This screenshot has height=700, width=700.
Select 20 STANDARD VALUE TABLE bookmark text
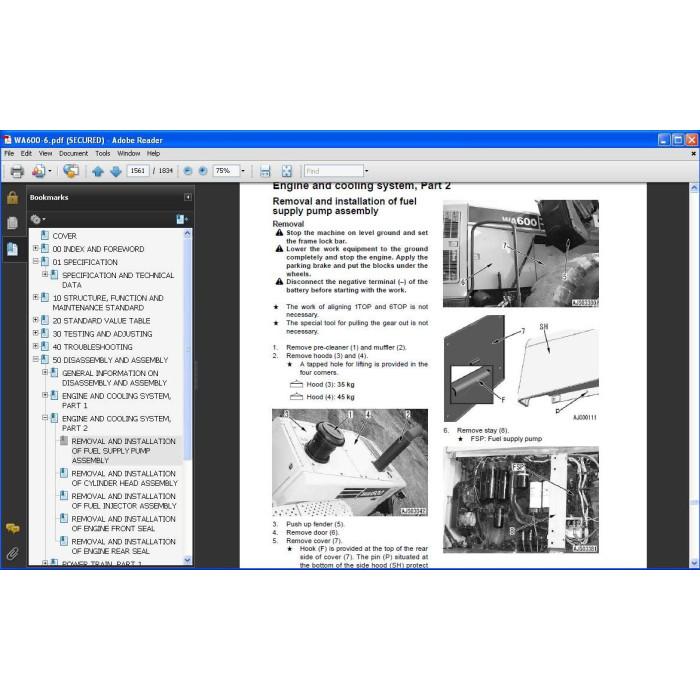101,321
